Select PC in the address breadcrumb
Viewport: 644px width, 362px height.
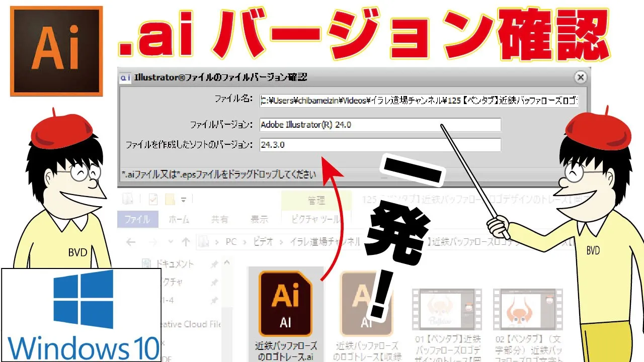pyautogui.click(x=231, y=242)
